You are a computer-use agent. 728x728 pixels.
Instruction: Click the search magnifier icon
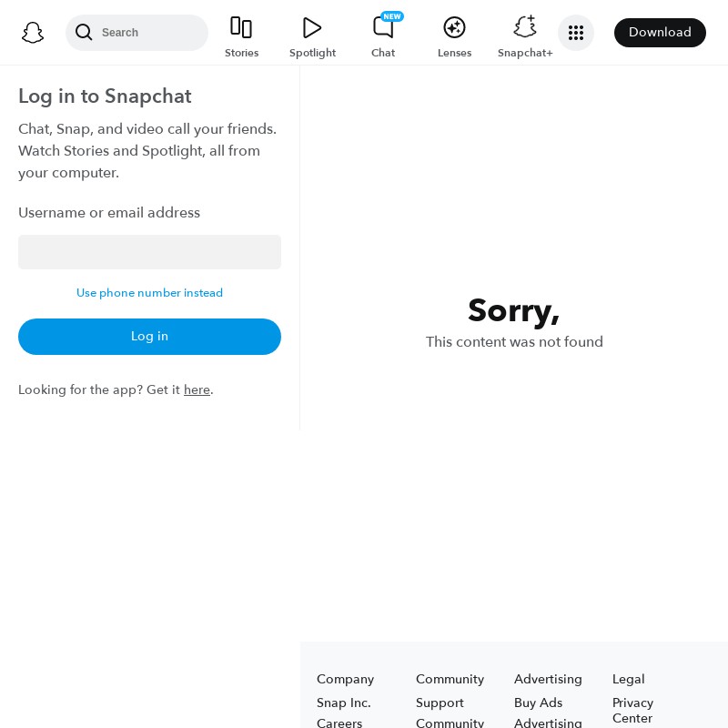point(84,33)
